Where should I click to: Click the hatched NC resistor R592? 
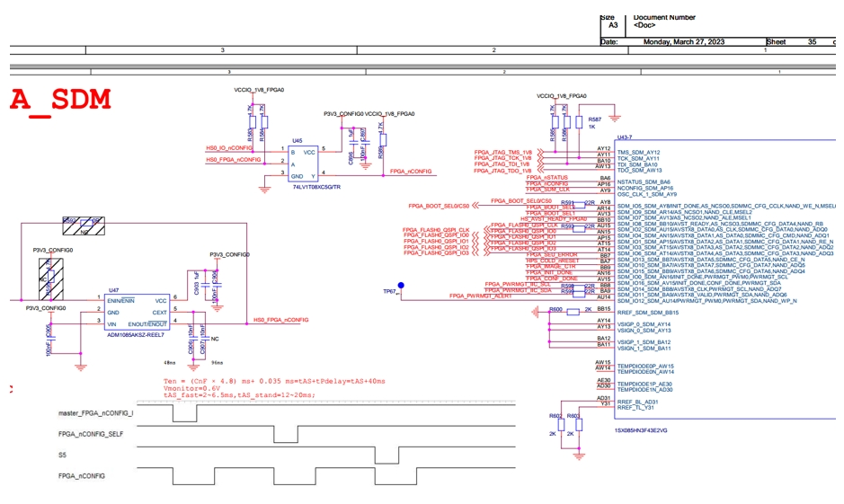(84, 225)
